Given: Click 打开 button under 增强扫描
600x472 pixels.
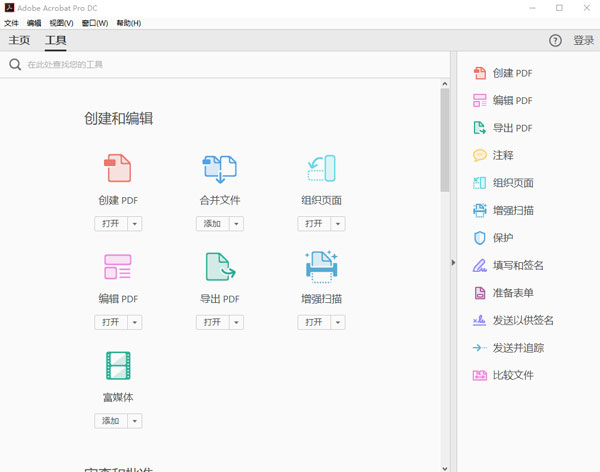Looking at the screenshot, I should click(x=314, y=322).
